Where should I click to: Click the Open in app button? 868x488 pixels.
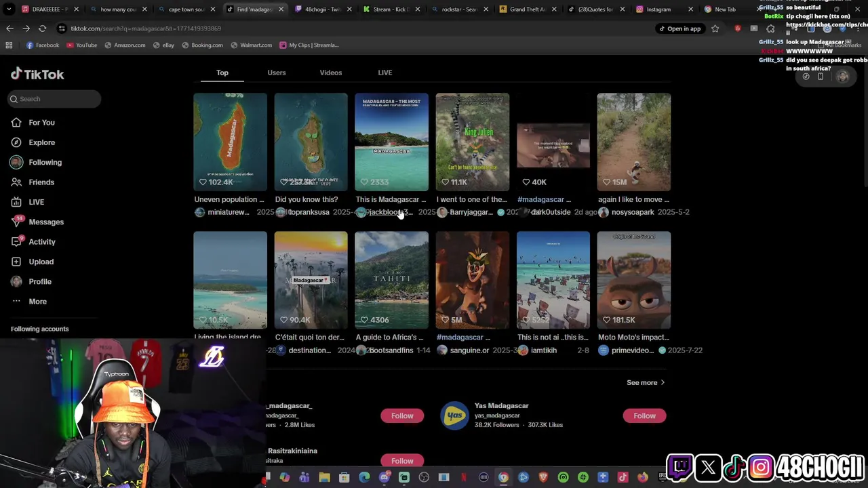coord(679,28)
